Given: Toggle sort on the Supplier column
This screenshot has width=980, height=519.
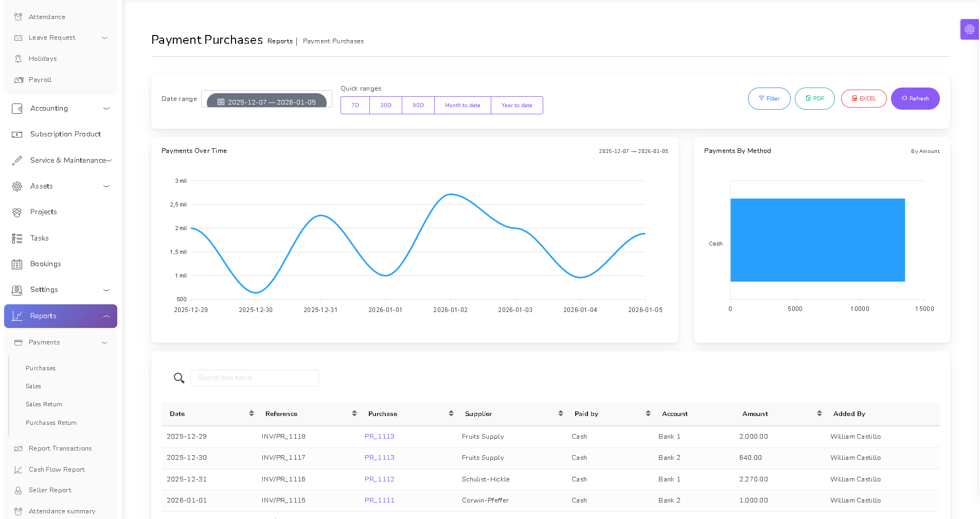Looking at the screenshot, I should pos(560,413).
